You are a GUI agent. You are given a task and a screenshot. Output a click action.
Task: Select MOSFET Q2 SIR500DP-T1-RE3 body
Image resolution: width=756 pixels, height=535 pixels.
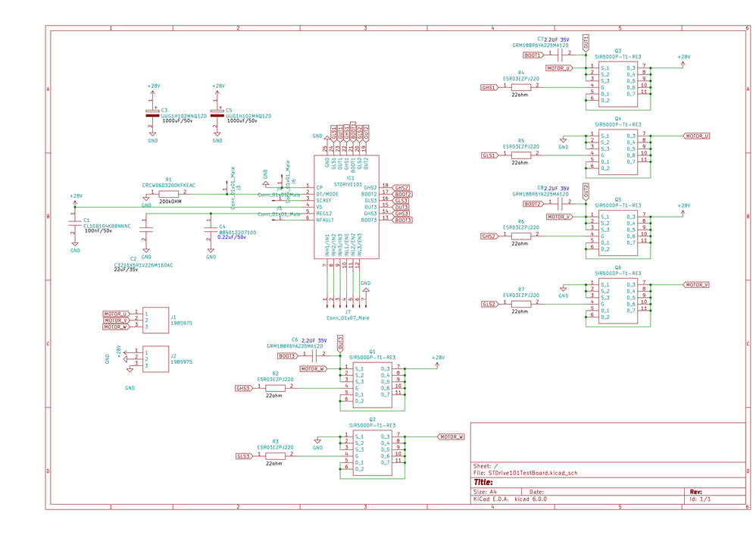[x=372, y=453]
